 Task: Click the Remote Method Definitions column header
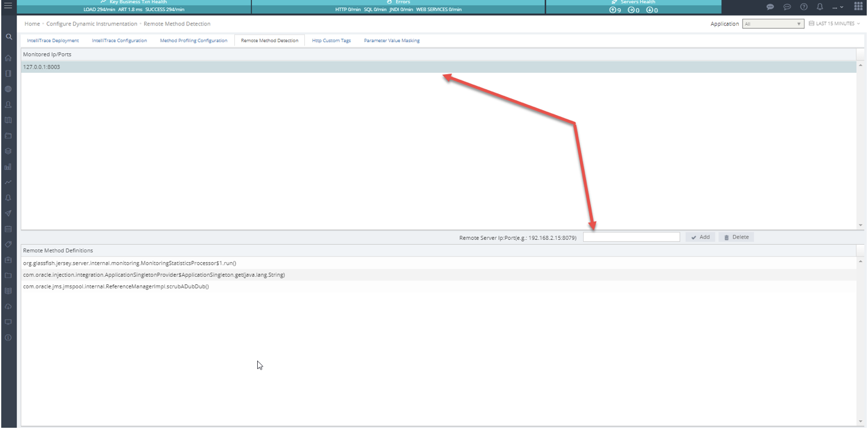click(x=438, y=250)
